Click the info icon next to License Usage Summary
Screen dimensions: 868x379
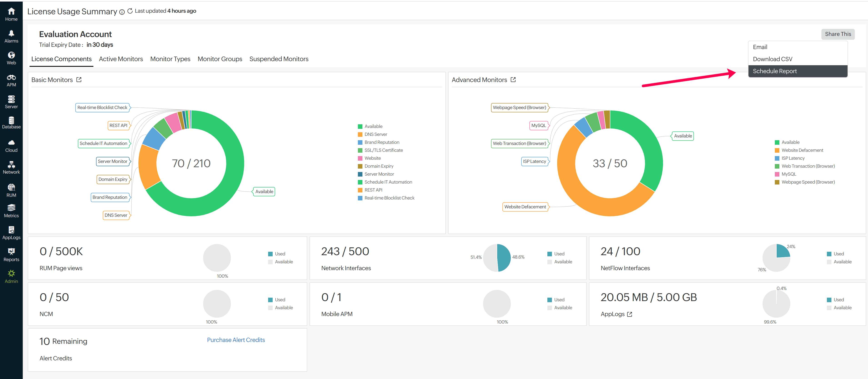(122, 12)
